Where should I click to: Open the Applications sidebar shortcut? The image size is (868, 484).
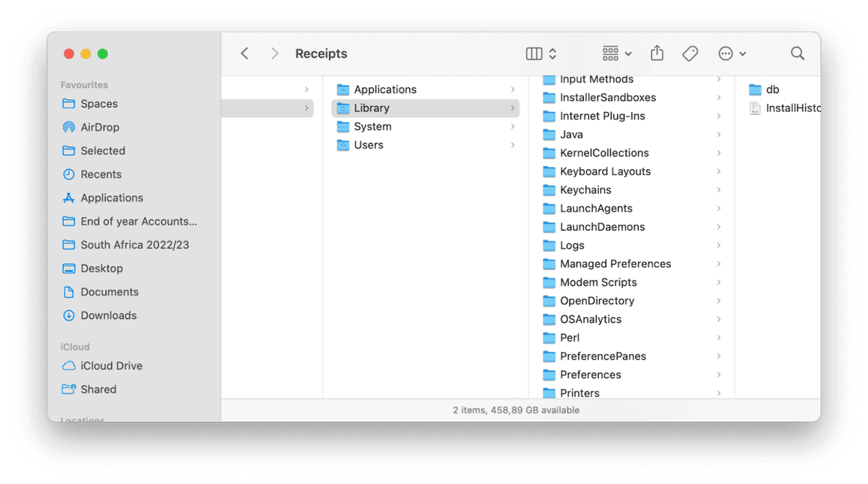112,198
